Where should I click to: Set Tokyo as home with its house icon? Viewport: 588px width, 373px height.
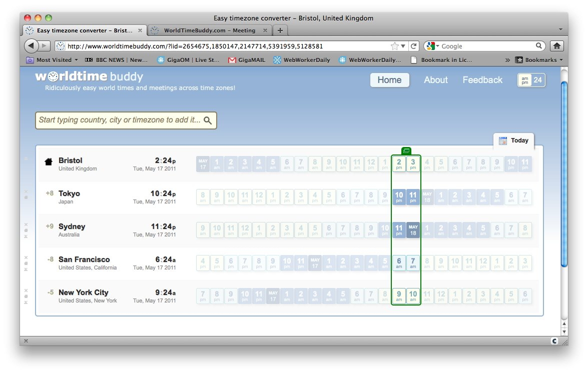[26, 197]
